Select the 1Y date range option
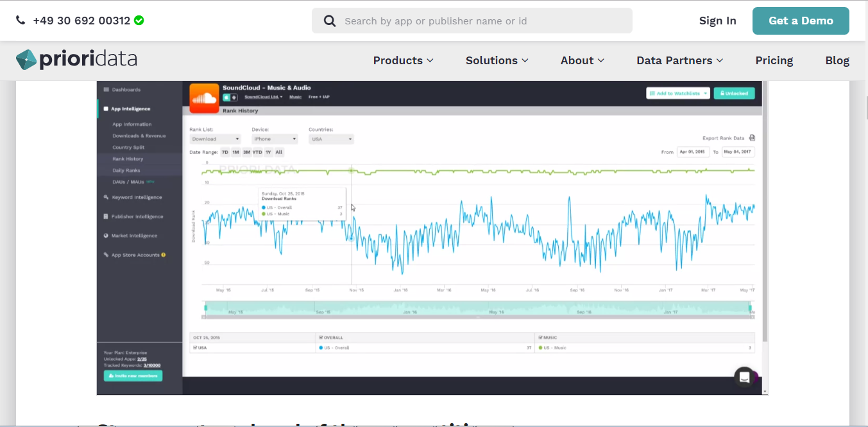The image size is (868, 427). [268, 152]
